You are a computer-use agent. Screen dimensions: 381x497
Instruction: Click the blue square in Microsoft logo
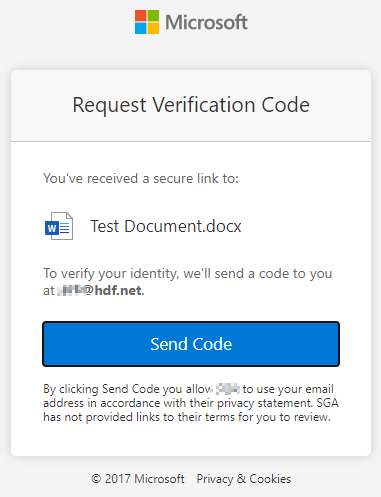[141, 28]
